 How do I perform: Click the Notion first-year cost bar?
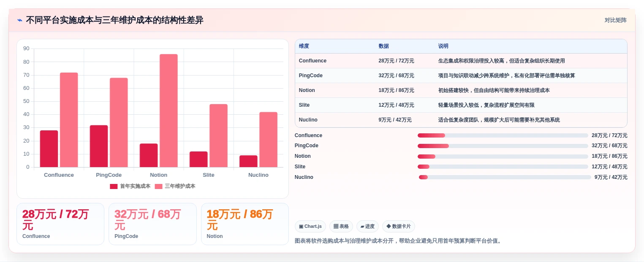coord(149,155)
